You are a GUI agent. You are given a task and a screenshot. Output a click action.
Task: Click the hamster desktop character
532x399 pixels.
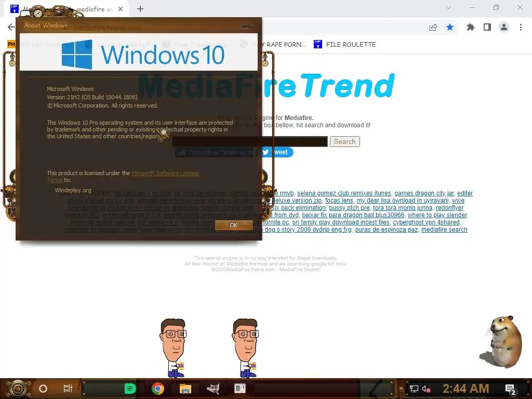tap(501, 342)
